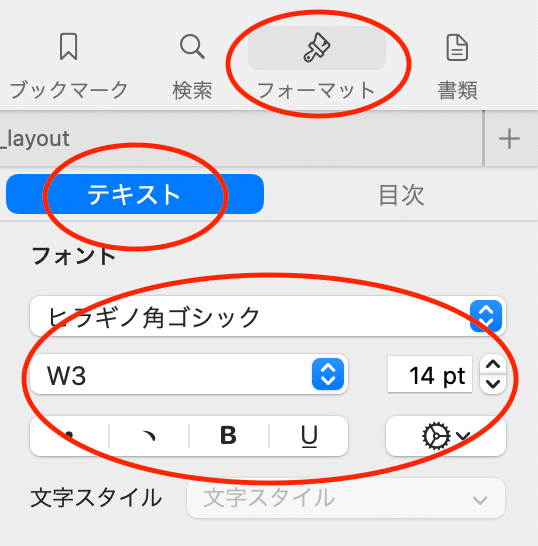The image size is (538, 546).
Task: Click the フォント section heading
Action: coord(73,256)
